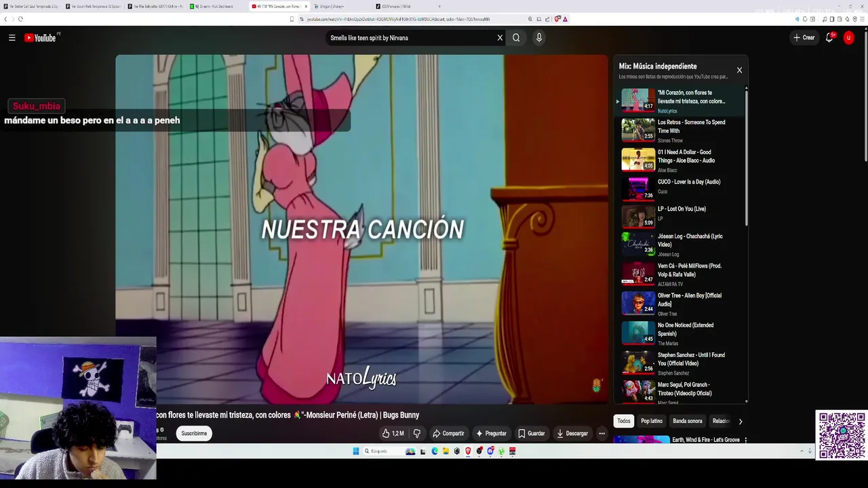Open a new browser tab with plus

click(439, 6)
